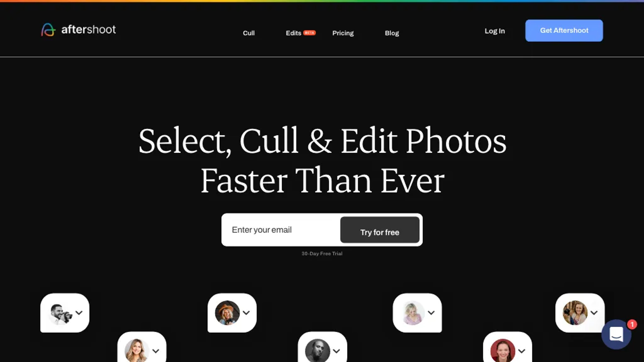Expand the second profile card dropdown
Viewport: 644px width, 362px height.
coord(246,313)
